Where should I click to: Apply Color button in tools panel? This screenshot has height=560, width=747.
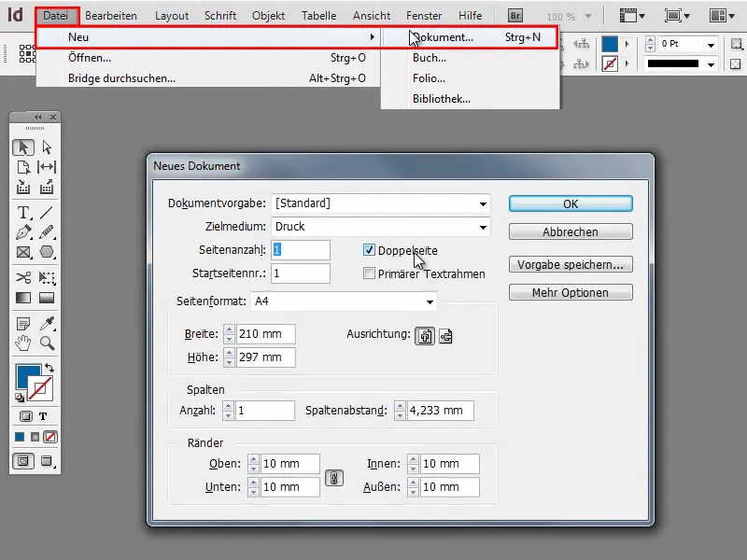tap(20, 437)
